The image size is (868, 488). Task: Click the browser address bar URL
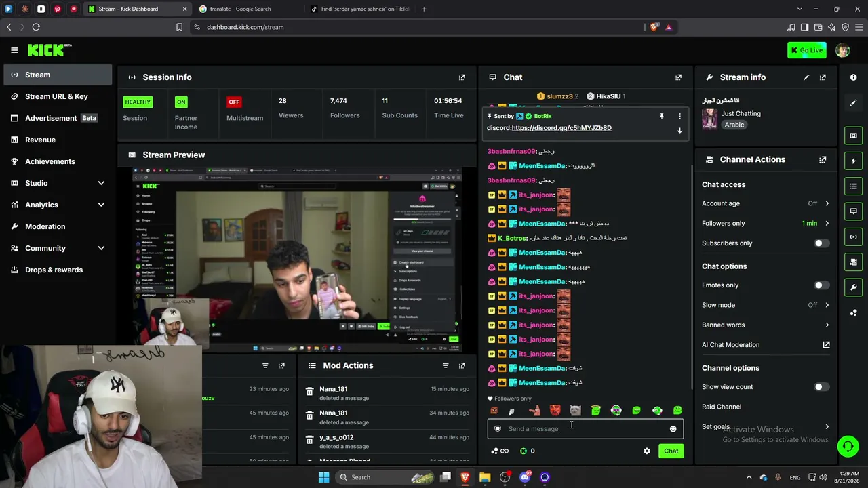click(x=245, y=27)
